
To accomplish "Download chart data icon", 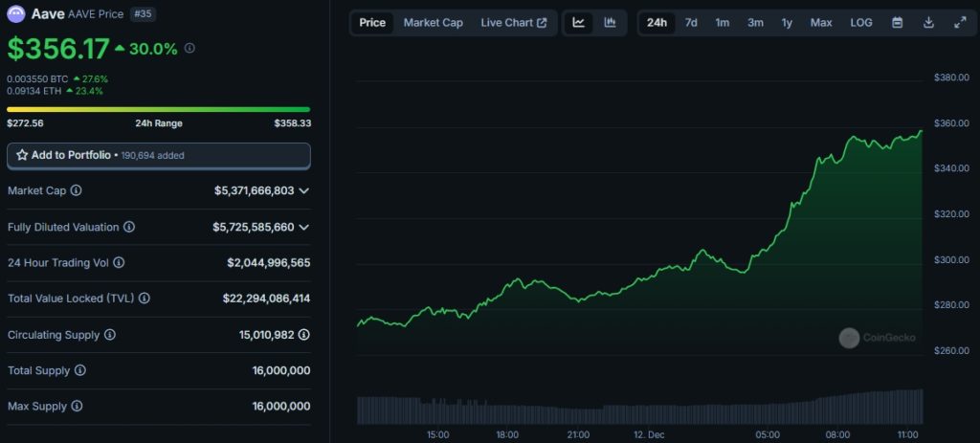I will pos(928,23).
